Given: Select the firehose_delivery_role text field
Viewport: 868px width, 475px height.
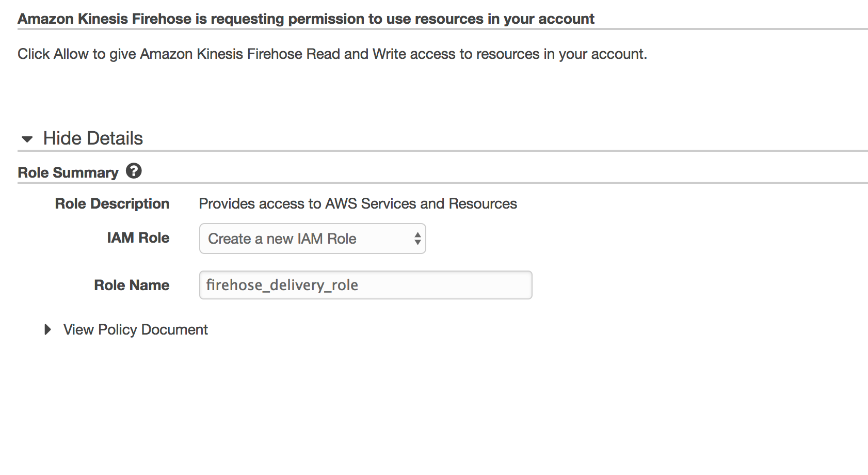Looking at the screenshot, I should [365, 284].
